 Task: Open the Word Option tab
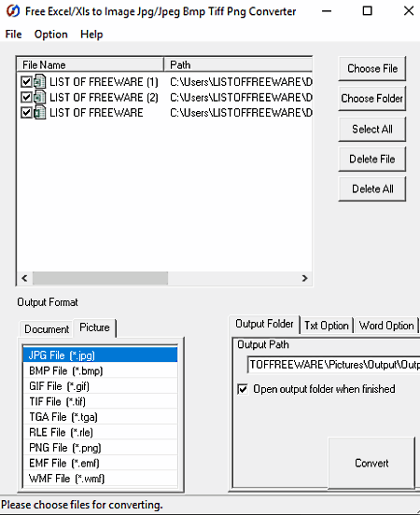(386, 326)
